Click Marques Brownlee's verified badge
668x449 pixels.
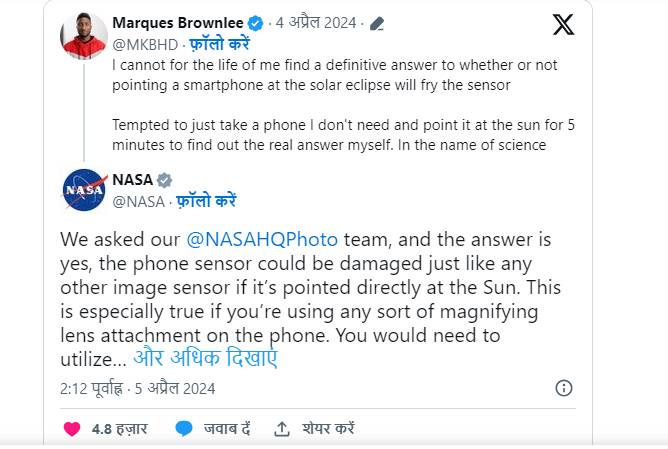(256, 23)
